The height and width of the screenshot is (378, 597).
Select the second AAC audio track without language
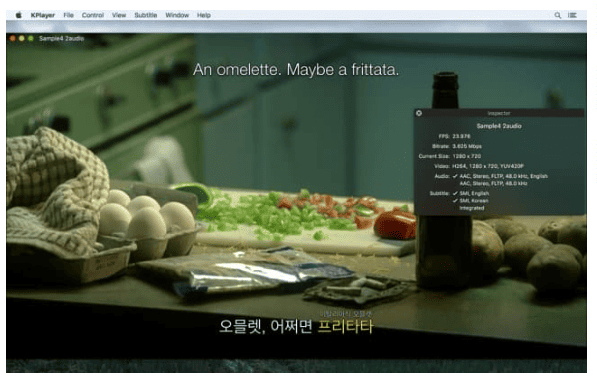click(493, 183)
